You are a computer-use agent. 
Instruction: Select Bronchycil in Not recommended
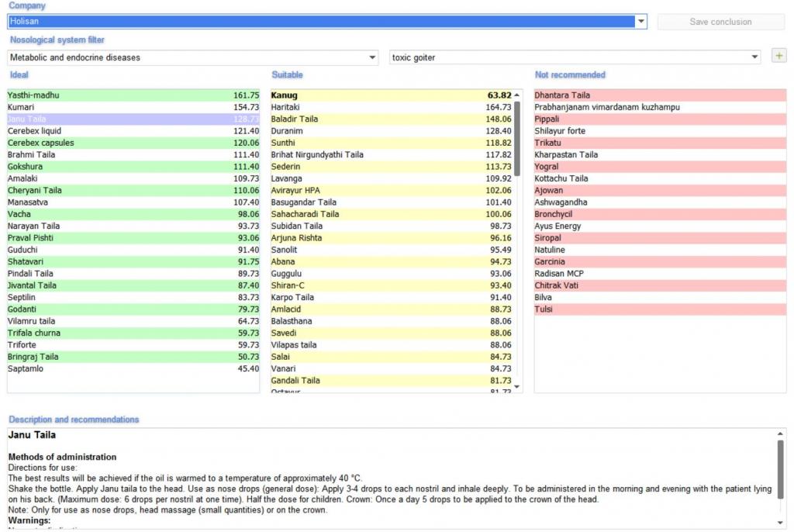coord(661,214)
